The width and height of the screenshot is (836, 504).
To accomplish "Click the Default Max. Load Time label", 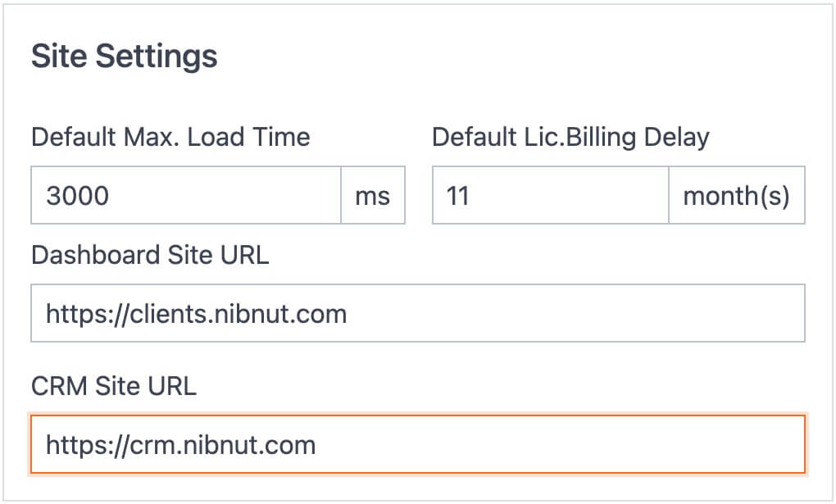I will pyautogui.click(x=170, y=137).
